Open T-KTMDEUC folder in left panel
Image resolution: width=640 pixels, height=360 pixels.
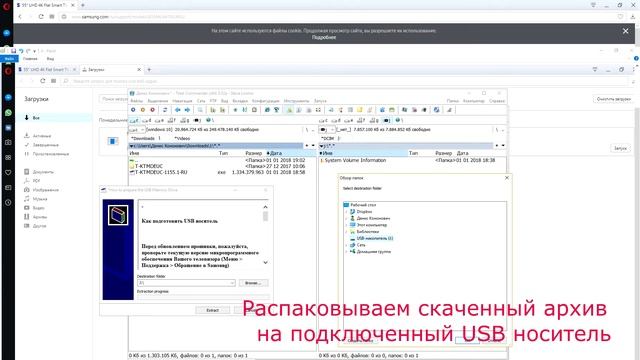pos(149,166)
